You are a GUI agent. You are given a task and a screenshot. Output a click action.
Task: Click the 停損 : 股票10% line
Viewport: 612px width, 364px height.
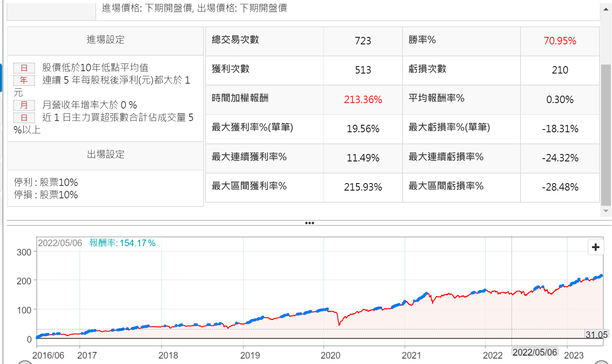click(46, 195)
